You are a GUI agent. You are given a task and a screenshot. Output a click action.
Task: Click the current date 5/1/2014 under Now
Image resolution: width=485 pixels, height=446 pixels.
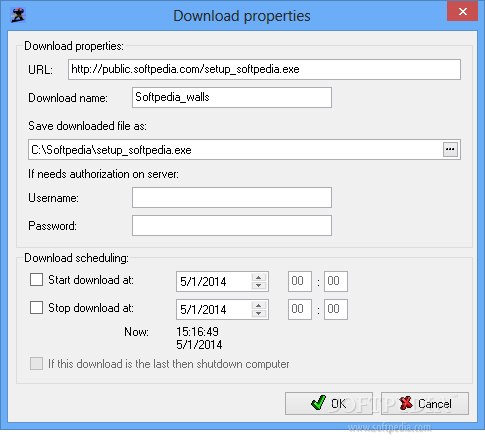pyautogui.click(x=199, y=345)
